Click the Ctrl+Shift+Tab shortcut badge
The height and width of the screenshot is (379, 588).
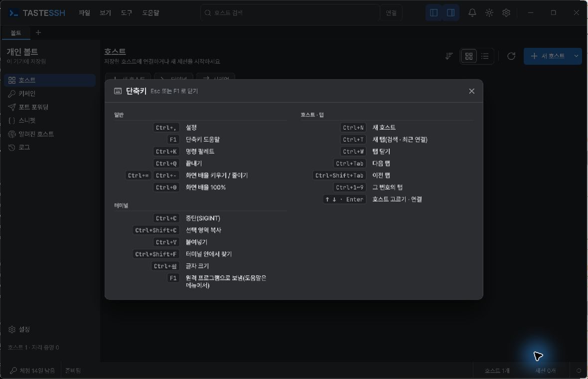[x=339, y=176]
